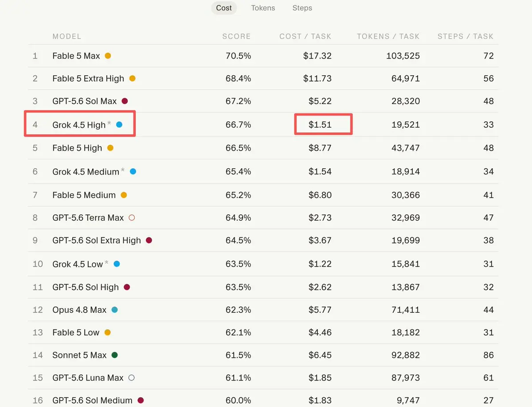Click the STEPS / TASK column header
Viewport: 532px width, 407px height.
pos(465,36)
